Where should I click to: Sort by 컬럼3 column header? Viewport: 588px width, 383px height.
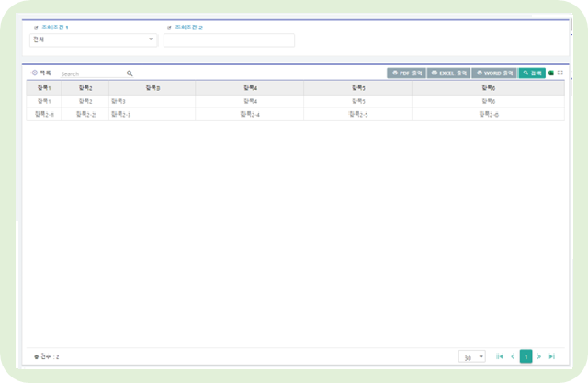coord(153,88)
